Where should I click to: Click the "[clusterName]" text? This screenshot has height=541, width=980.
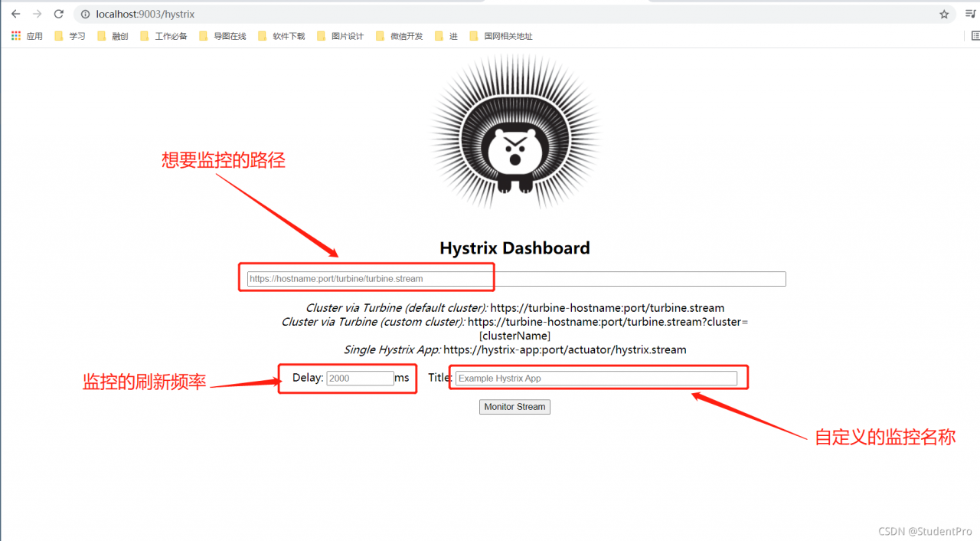point(514,336)
